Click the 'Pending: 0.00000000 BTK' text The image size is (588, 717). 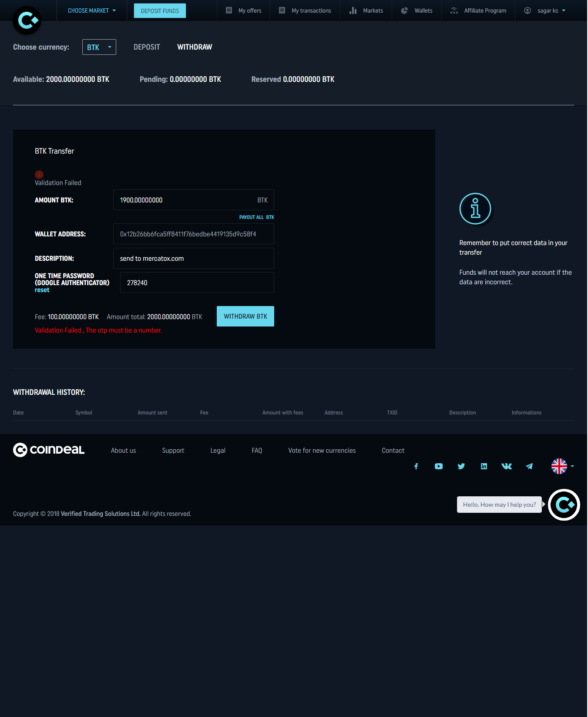(180, 79)
